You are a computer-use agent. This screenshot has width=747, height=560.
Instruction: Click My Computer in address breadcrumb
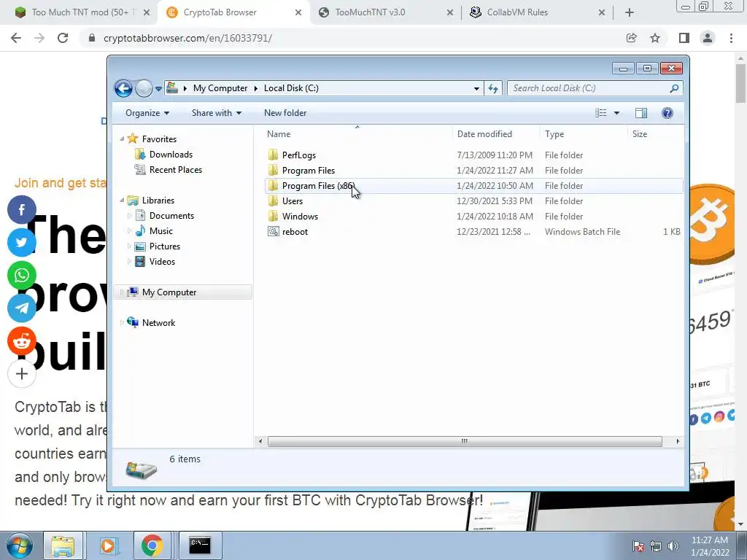220,88
